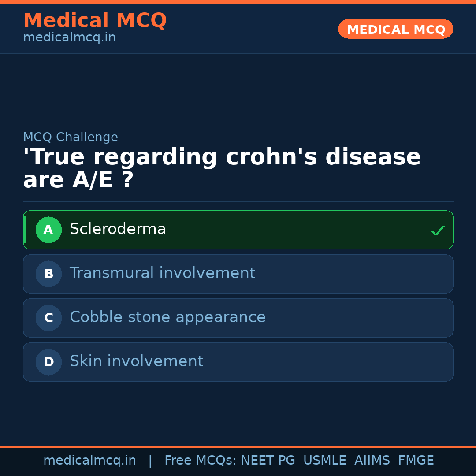
Task: Click the FMGE footer label
Action: [x=416, y=461]
